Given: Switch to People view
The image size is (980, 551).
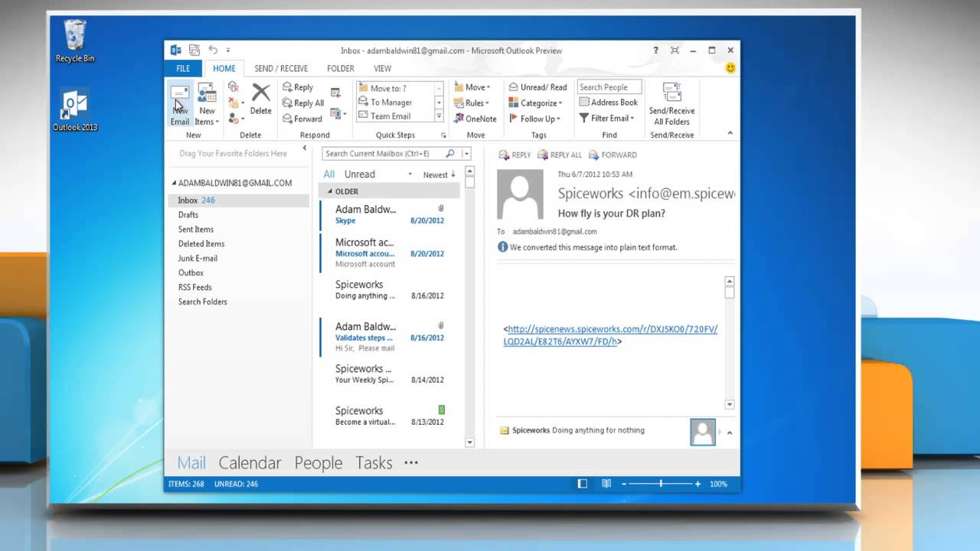Looking at the screenshot, I should click(318, 463).
